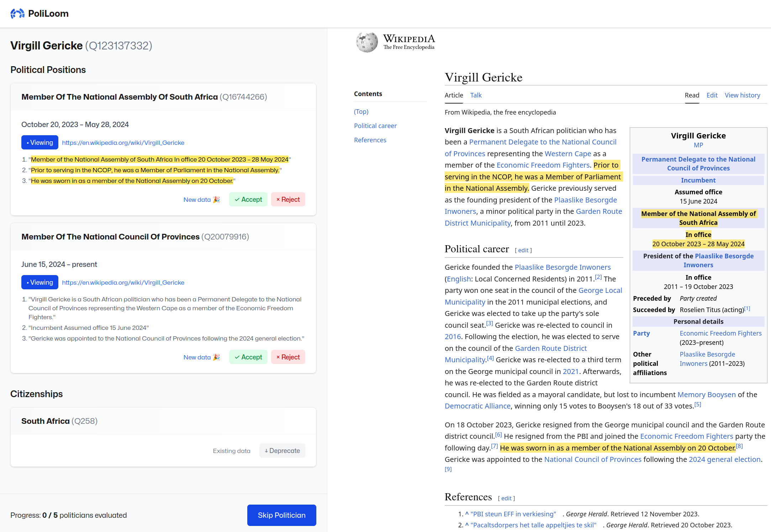Jump to References via the Contents list
The height and width of the screenshot is (532, 771).
370,140
